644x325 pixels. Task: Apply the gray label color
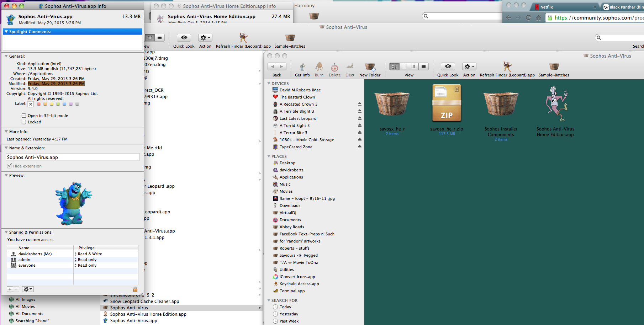[x=77, y=104]
